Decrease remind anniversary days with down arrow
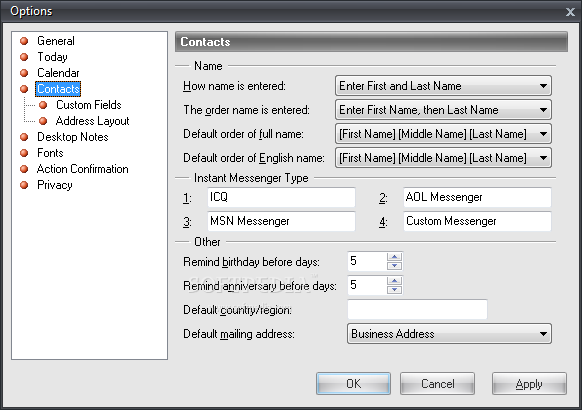 [x=394, y=290]
